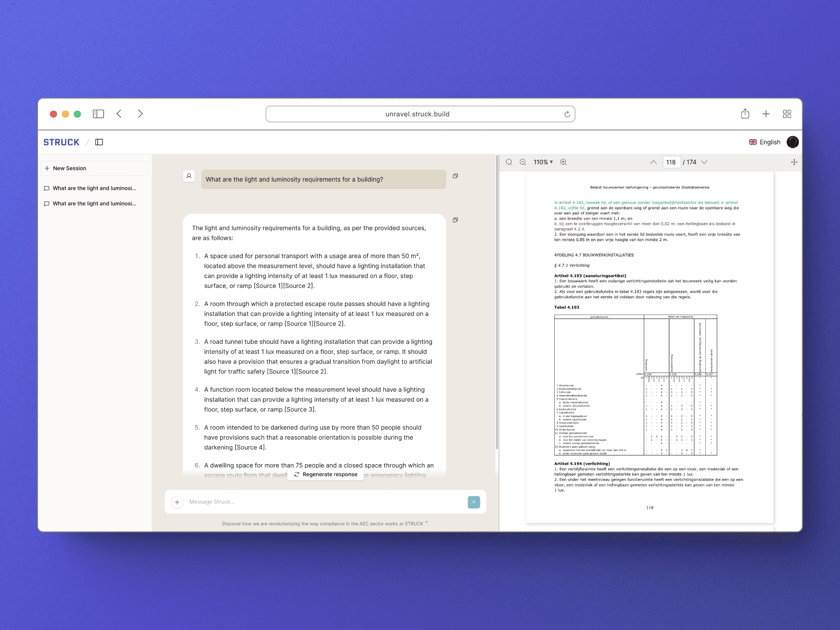Go to next PDF page with down chevron

(704, 162)
